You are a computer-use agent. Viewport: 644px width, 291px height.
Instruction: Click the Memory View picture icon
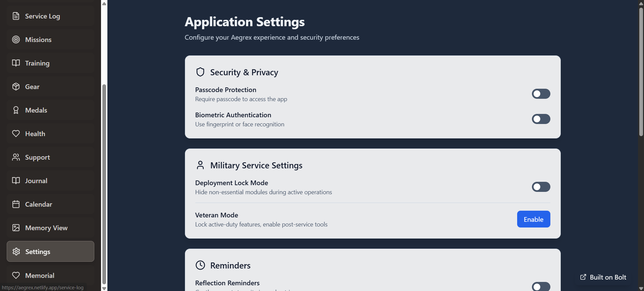pyautogui.click(x=16, y=228)
